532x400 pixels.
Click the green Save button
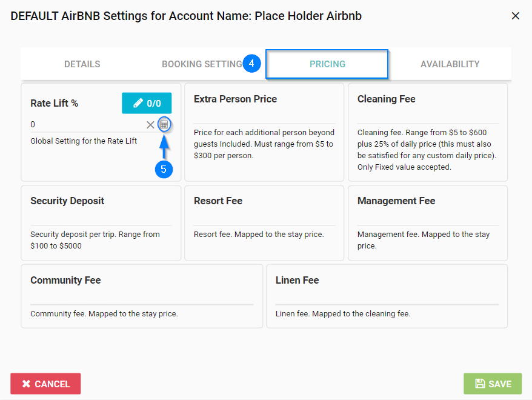[493, 384]
